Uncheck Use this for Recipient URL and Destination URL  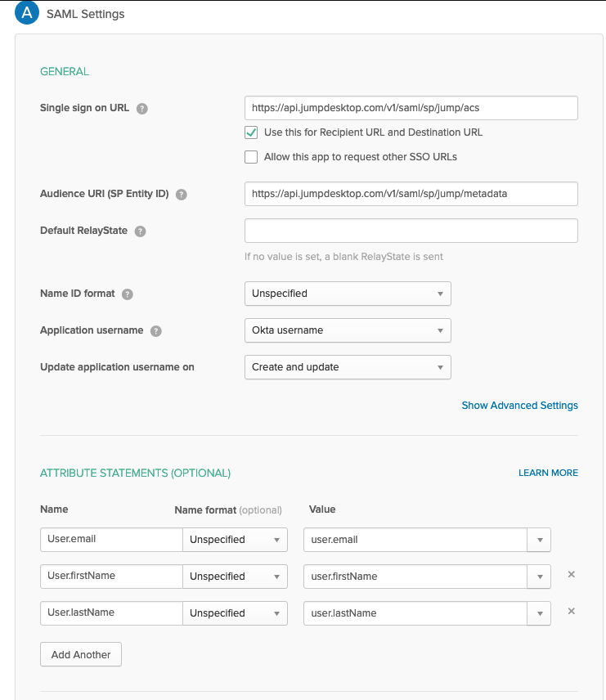click(251, 132)
